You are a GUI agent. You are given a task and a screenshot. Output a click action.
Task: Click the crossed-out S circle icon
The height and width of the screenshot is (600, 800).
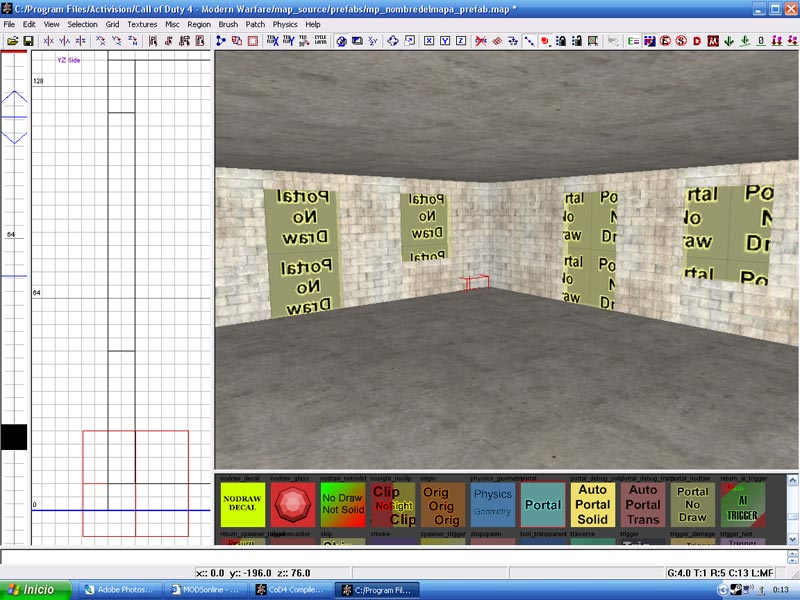coord(681,41)
